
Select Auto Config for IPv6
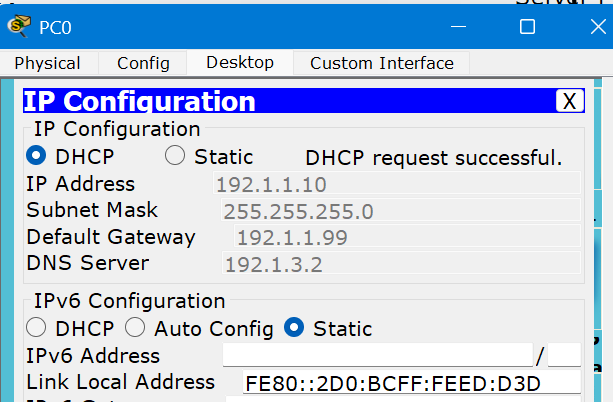point(136,328)
